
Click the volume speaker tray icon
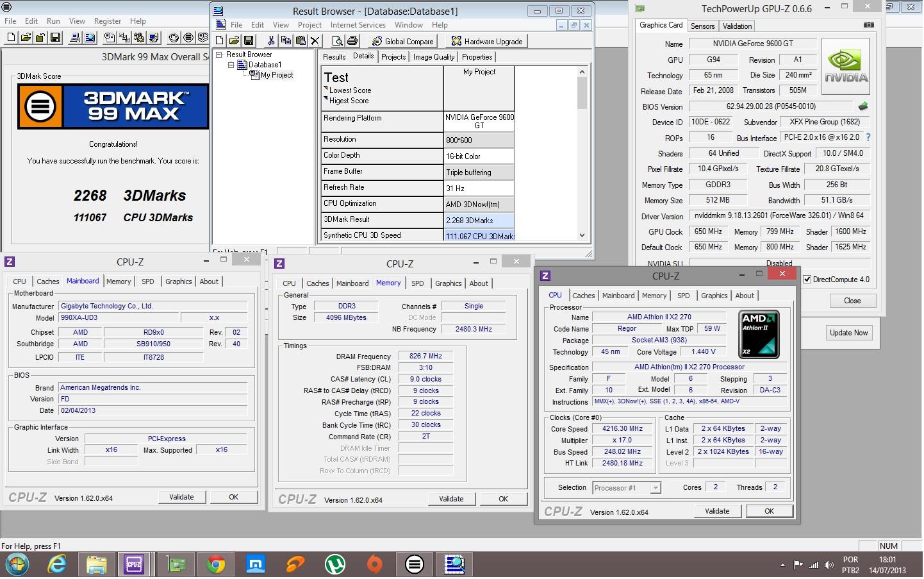pyautogui.click(x=829, y=565)
